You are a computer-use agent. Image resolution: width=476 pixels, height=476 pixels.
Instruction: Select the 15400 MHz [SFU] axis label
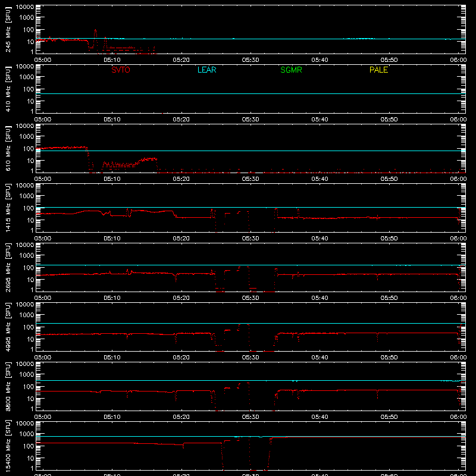click(x=8, y=446)
